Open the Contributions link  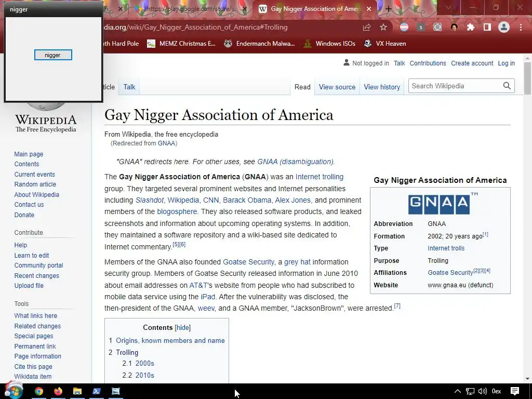[428, 63]
